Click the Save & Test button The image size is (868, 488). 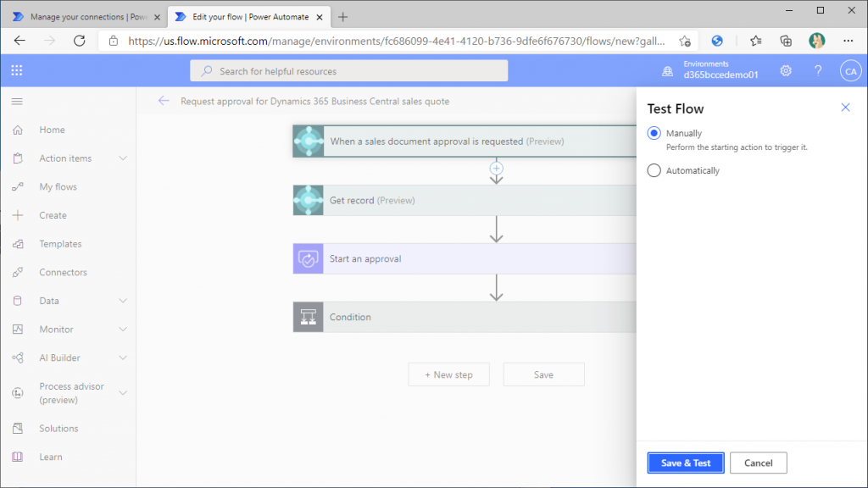click(x=685, y=463)
